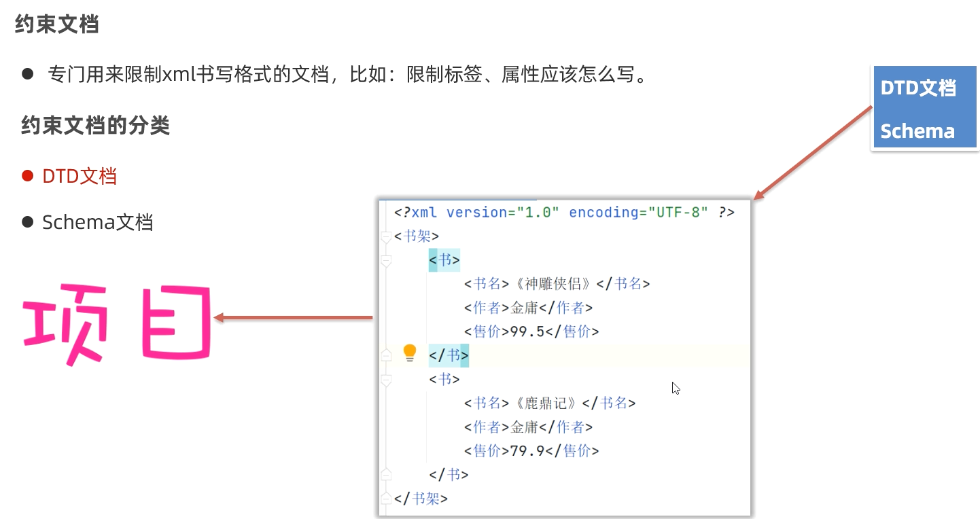Click the 售价 99.5 price line
980x519 pixels.
(531, 332)
